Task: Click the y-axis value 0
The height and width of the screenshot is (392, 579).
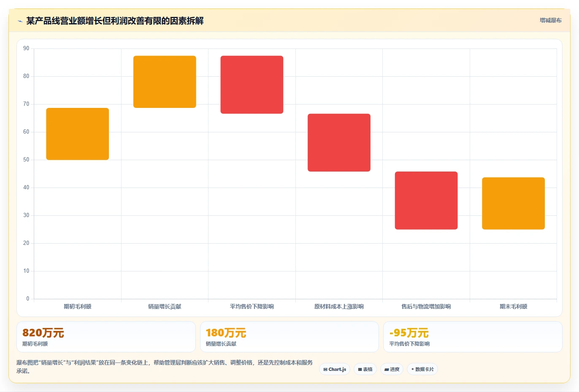Action: (x=28, y=299)
